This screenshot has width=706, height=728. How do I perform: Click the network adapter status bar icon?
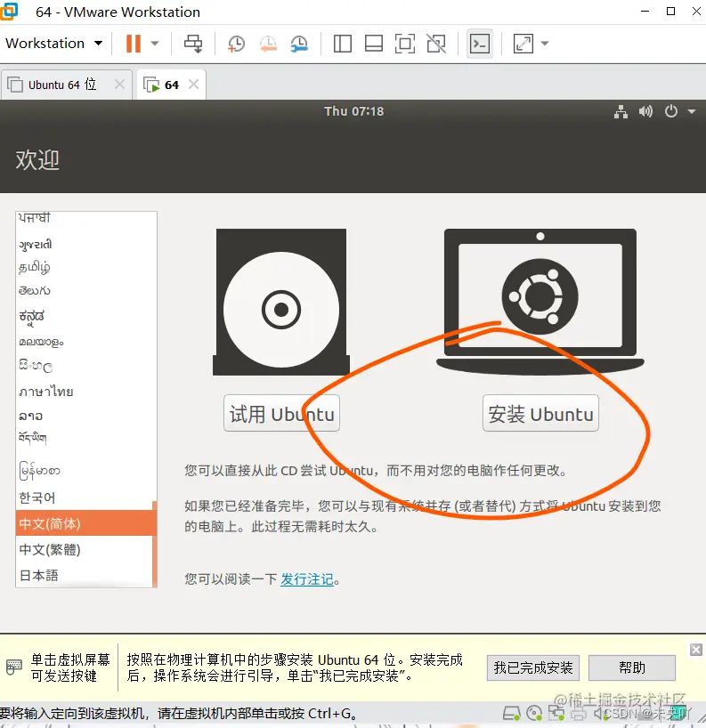pyautogui.click(x=556, y=713)
